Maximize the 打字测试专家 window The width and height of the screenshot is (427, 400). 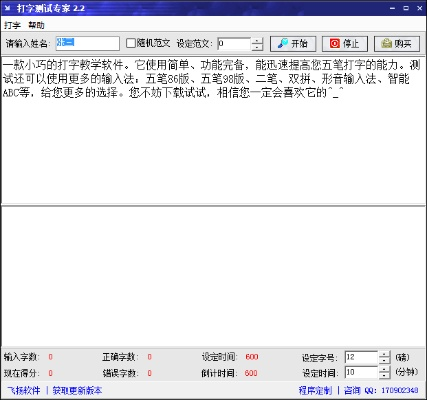pos(406,8)
